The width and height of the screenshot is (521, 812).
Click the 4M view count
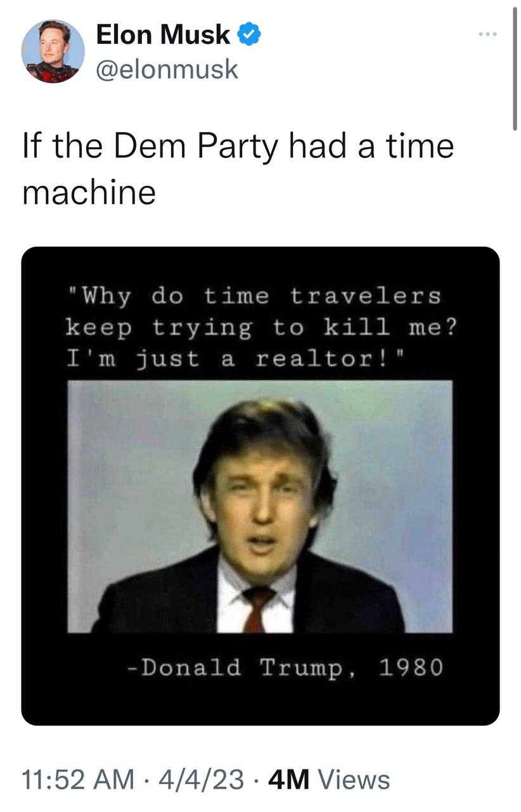[286, 779]
